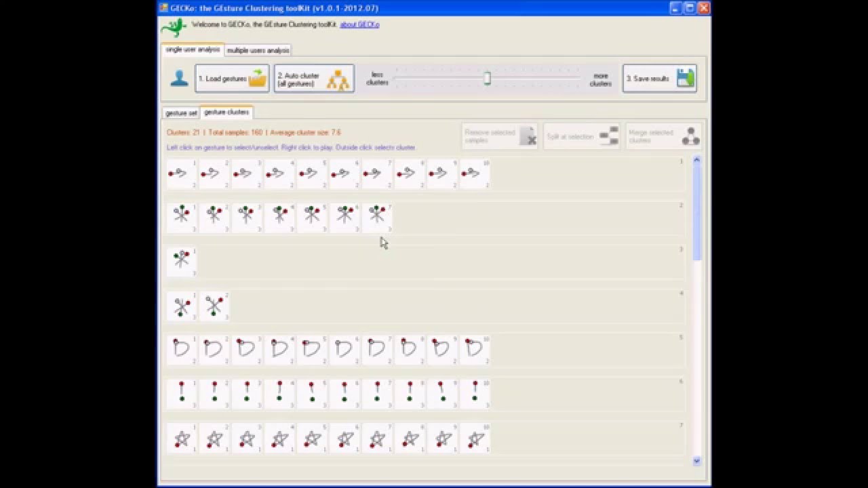The width and height of the screenshot is (868, 488).
Task: Select exclamation gesture sample 3 in cluster 6
Action: pos(246,394)
